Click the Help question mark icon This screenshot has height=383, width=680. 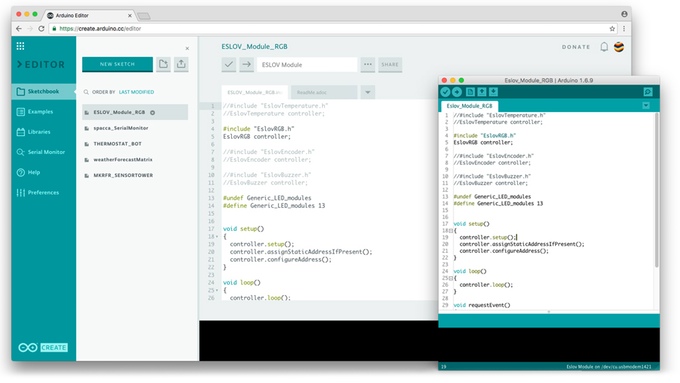(x=20, y=172)
